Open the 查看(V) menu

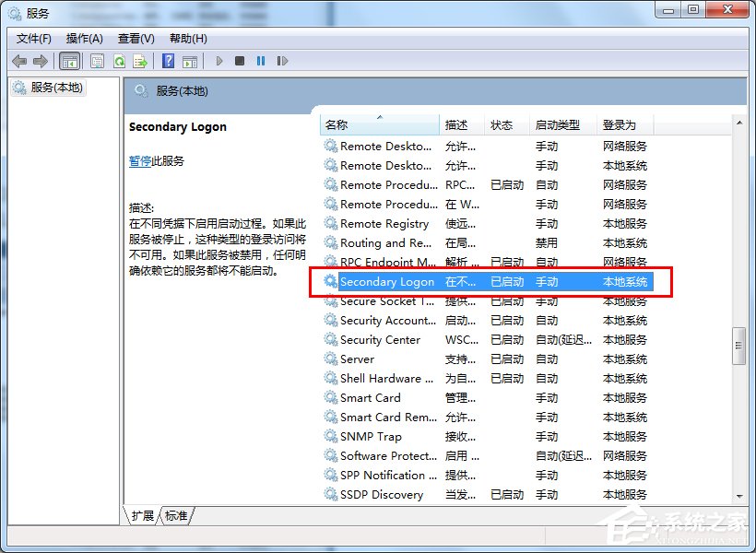point(135,38)
